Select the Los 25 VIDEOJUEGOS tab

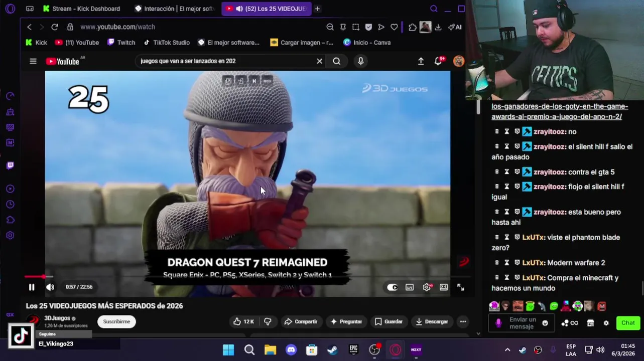[267, 9]
